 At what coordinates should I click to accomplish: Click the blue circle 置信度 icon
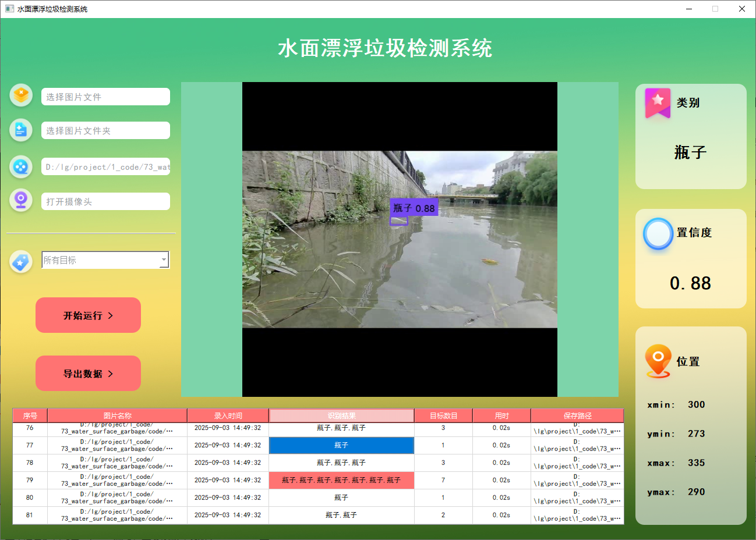[x=658, y=234]
